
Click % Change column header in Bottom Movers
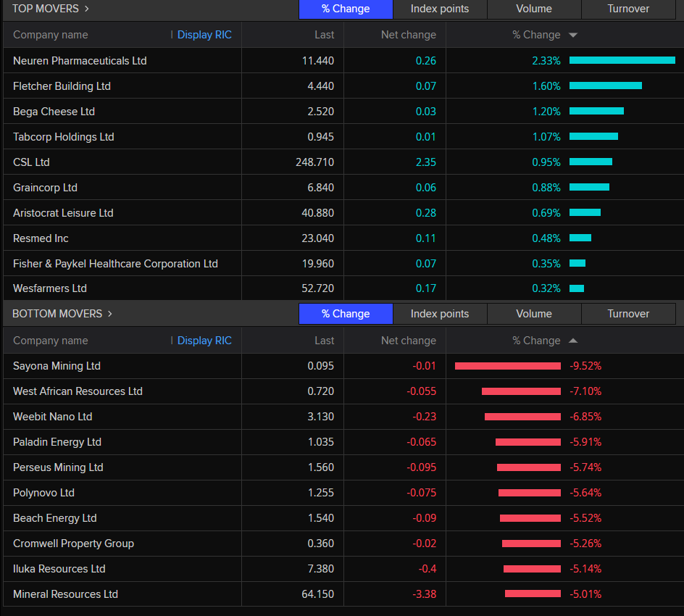point(536,341)
